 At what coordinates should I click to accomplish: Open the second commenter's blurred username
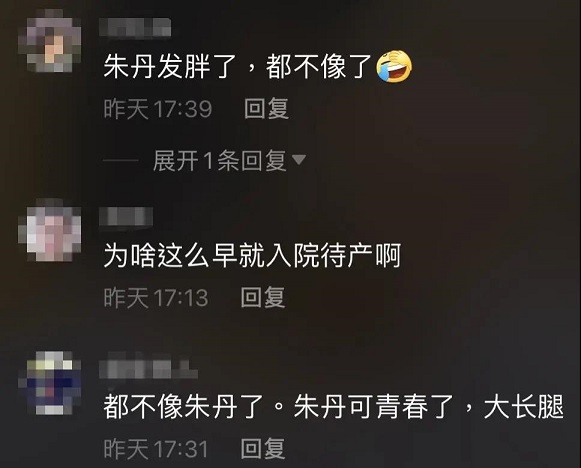point(126,216)
